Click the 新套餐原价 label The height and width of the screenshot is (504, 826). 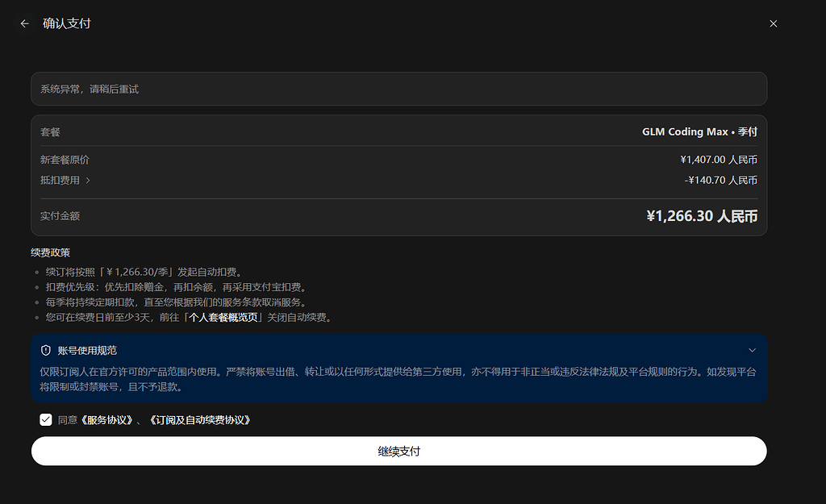point(65,160)
